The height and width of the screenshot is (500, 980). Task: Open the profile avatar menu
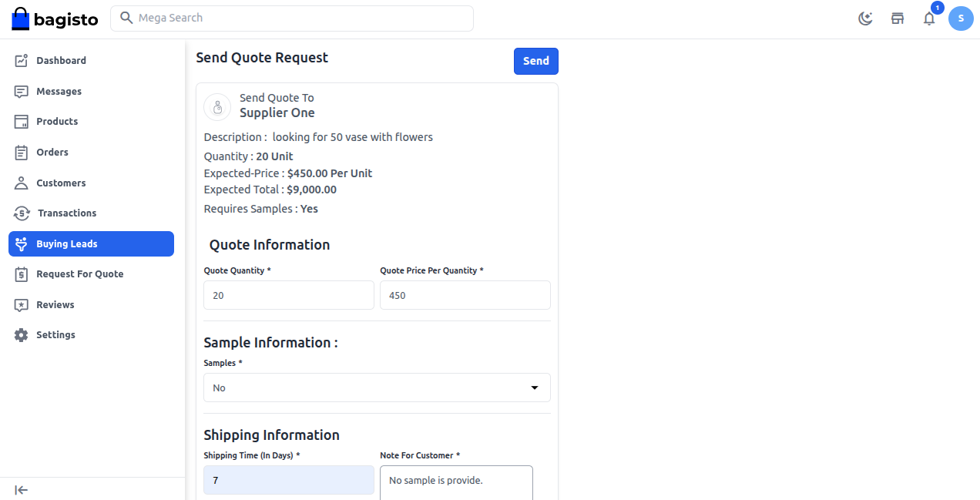tap(961, 18)
